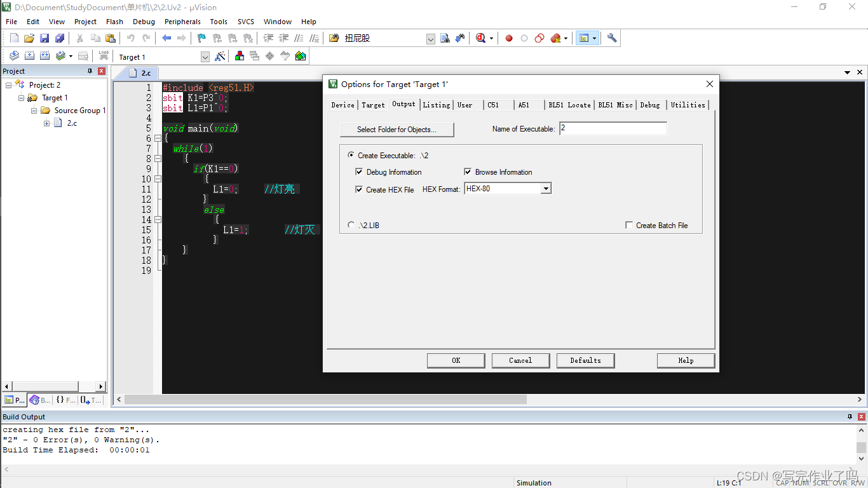Open the Target 1 selection dropdown
868x488 pixels.
pos(205,57)
